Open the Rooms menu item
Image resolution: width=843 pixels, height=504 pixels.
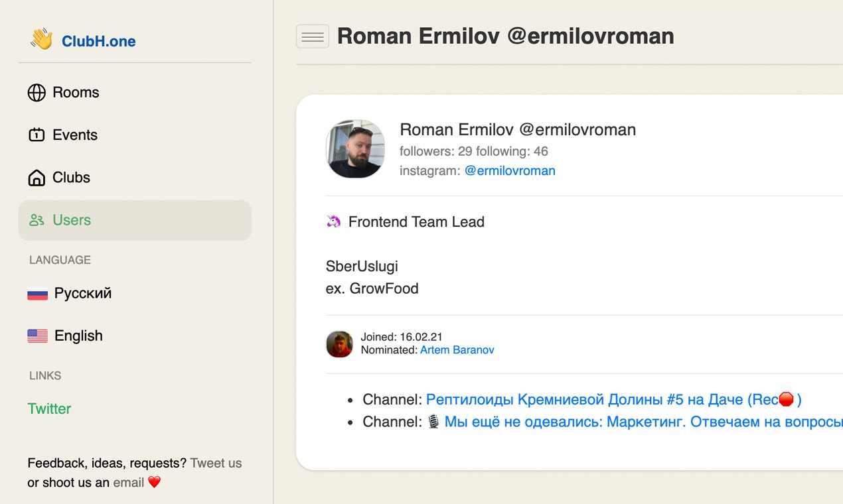point(76,93)
